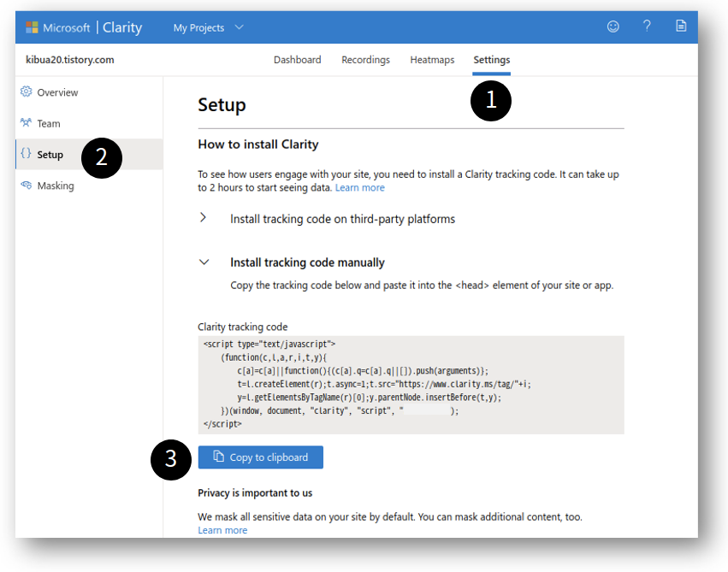The image size is (728, 572).
Task: Switch to the Recordings tab
Action: pos(365,60)
